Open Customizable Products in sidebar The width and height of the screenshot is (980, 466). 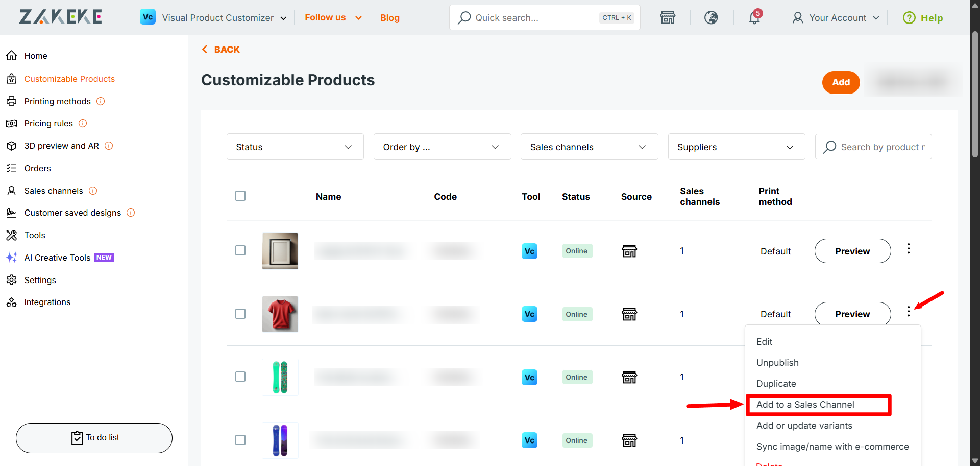pyautogui.click(x=69, y=79)
